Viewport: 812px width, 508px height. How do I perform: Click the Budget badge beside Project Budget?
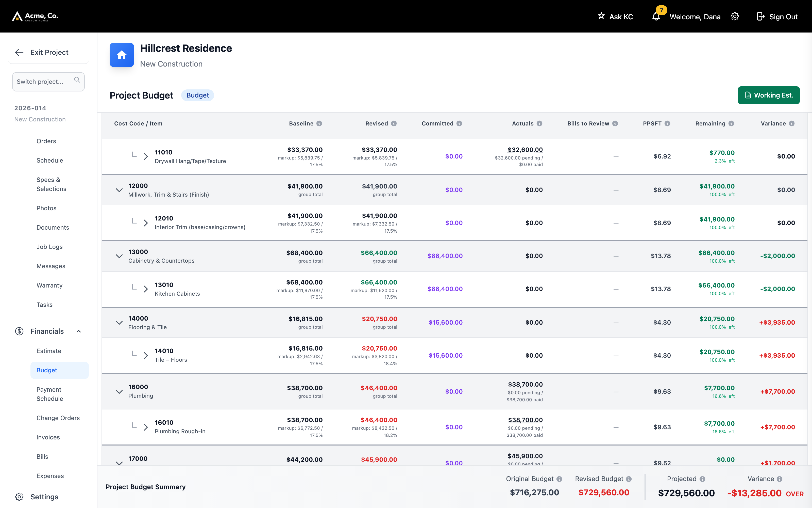(x=198, y=96)
